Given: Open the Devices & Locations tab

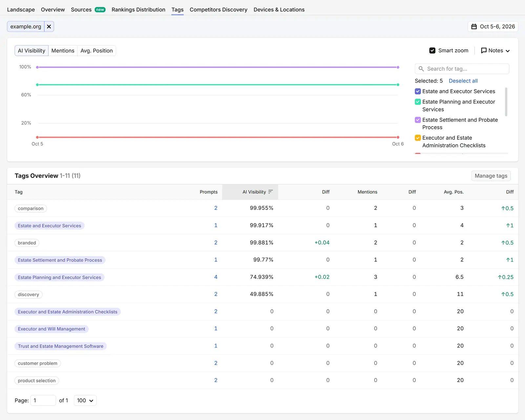Looking at the screenshot, I should click(279, 10).
